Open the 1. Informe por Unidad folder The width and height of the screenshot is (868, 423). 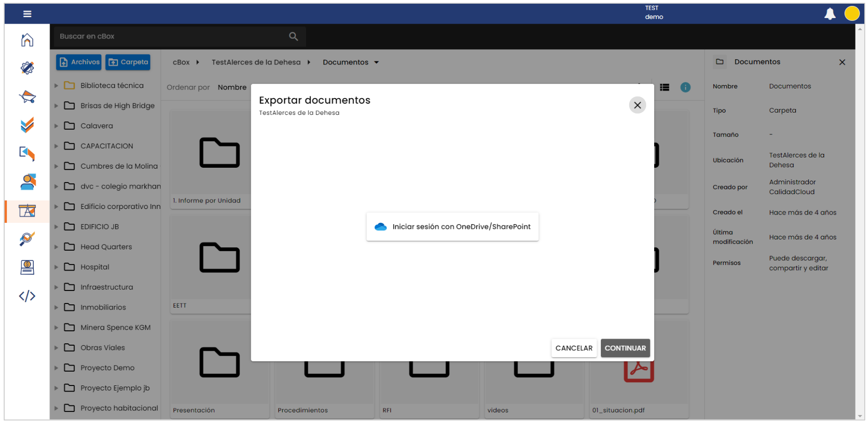(x=211, y=159)
